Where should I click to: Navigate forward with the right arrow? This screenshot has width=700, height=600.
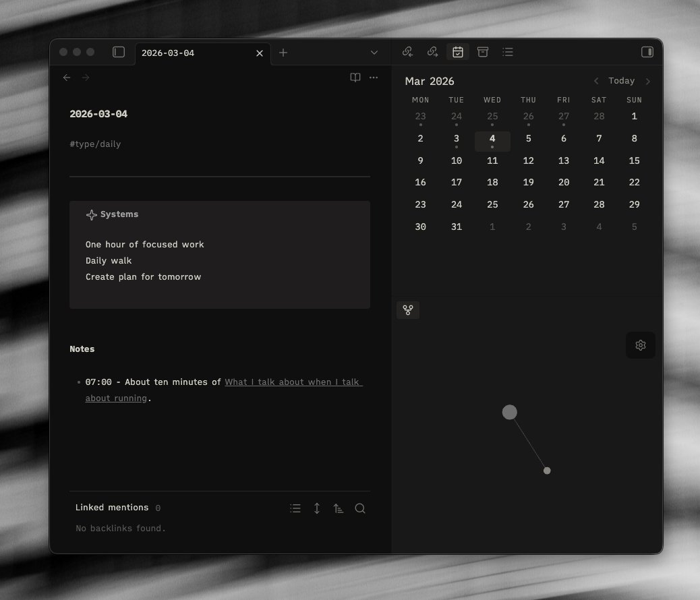point(86,78)
